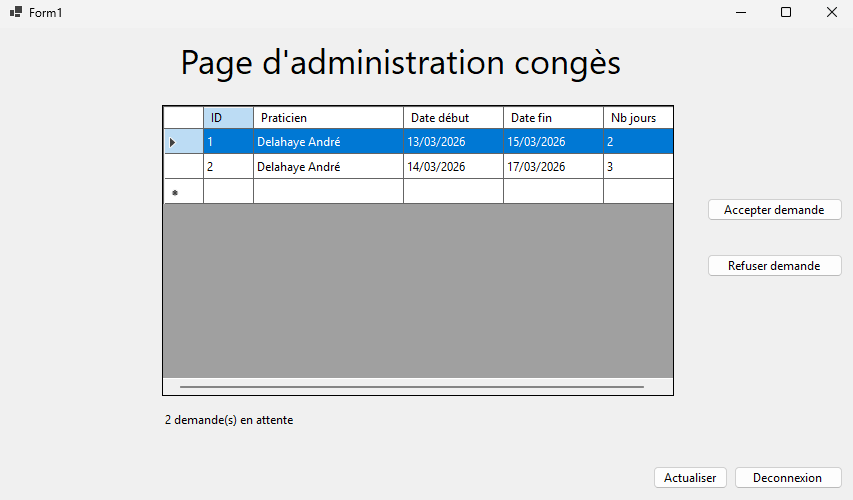Sort by the Nb jours column header
Screen dimensions: 853x500
(x=637, y=118)
